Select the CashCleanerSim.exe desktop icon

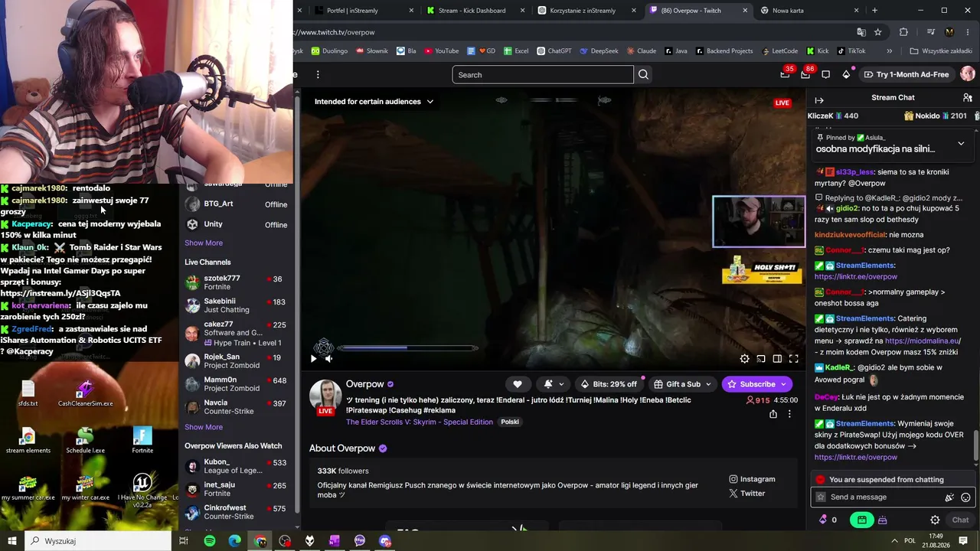pyautogui.click(x=85, y=393)
